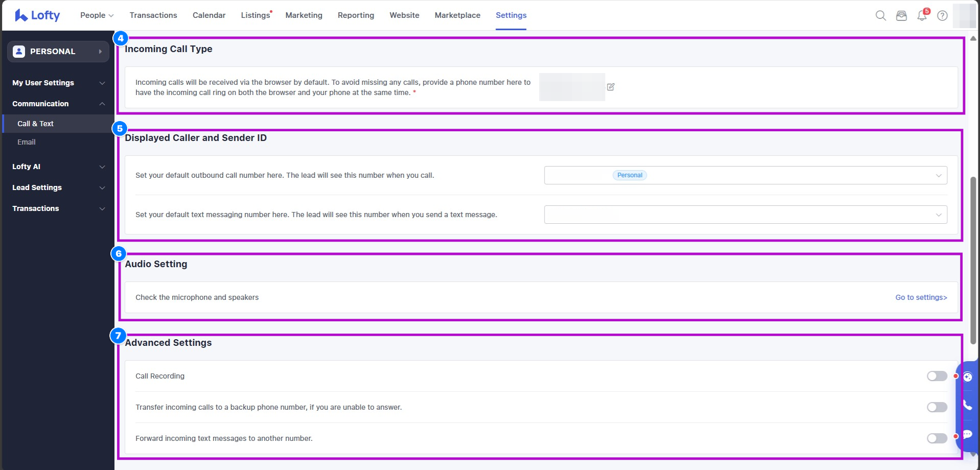Open the floating chat message icon
Screen dimensions: 980x470
tap(967, 435)
